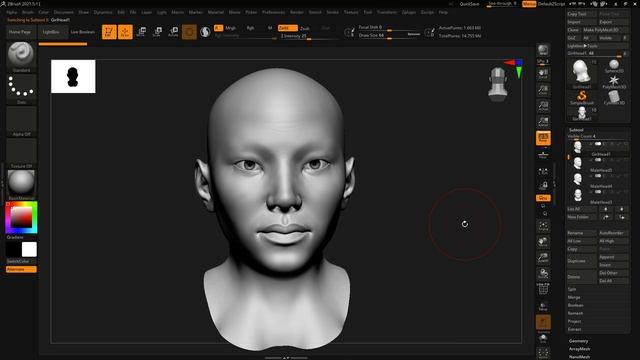This screenshot has width=640, height=360.
Task: Enable Rgb painting mode
Action: 251,28
